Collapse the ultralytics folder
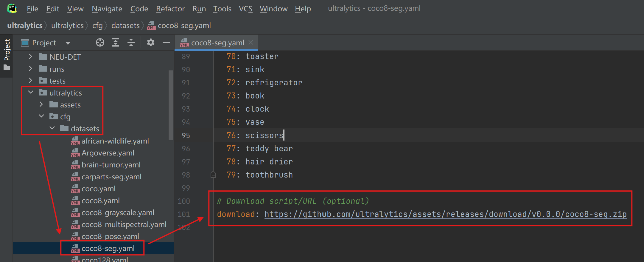644x262 pixels. [x=30, y=93]
